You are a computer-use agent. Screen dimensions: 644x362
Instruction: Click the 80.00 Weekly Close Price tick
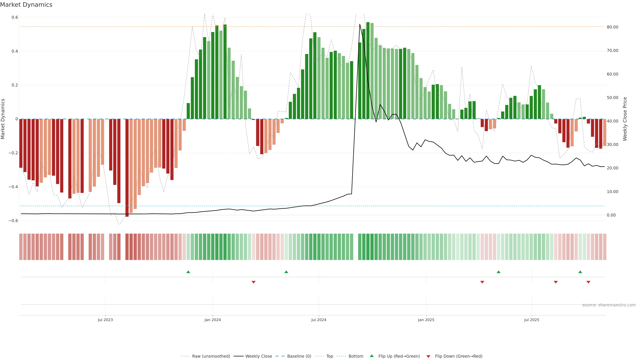(612, 27)
